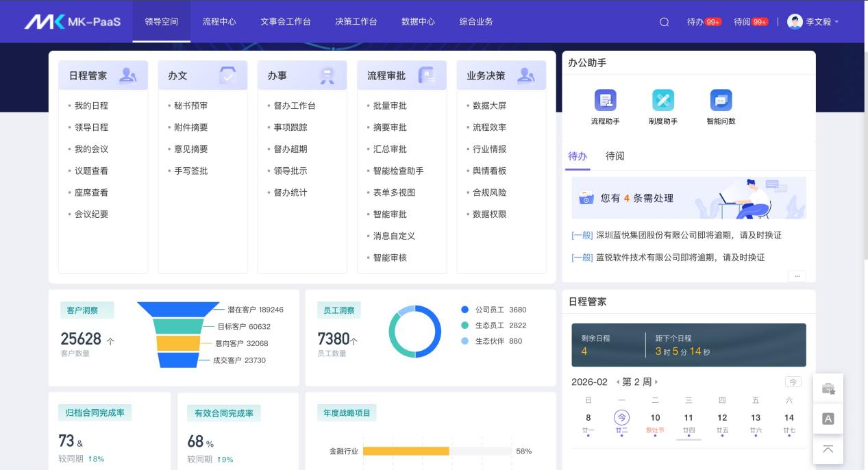The height and width of the screenshot is (470, 868).
Task: Click the 办文 card header icon
Action: [x=227, y=75]
